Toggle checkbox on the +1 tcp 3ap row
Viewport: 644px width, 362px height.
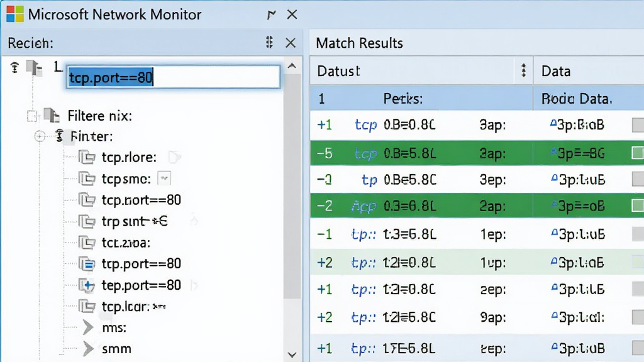(x=638, y=125)
